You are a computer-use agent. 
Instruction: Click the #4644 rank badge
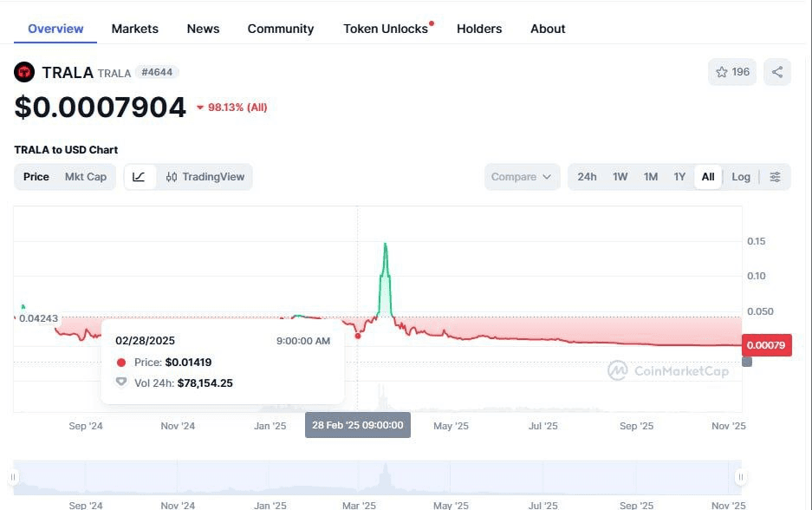coord(157,72)
